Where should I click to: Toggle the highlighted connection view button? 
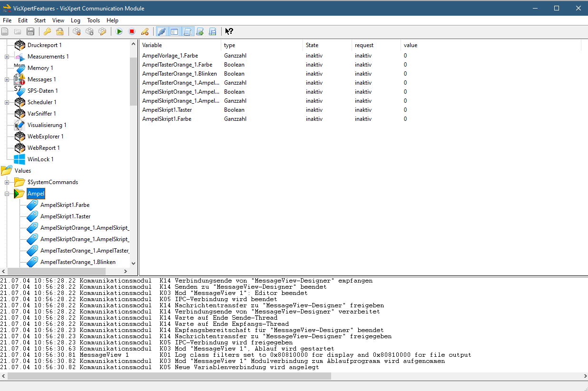click(161, 31)
